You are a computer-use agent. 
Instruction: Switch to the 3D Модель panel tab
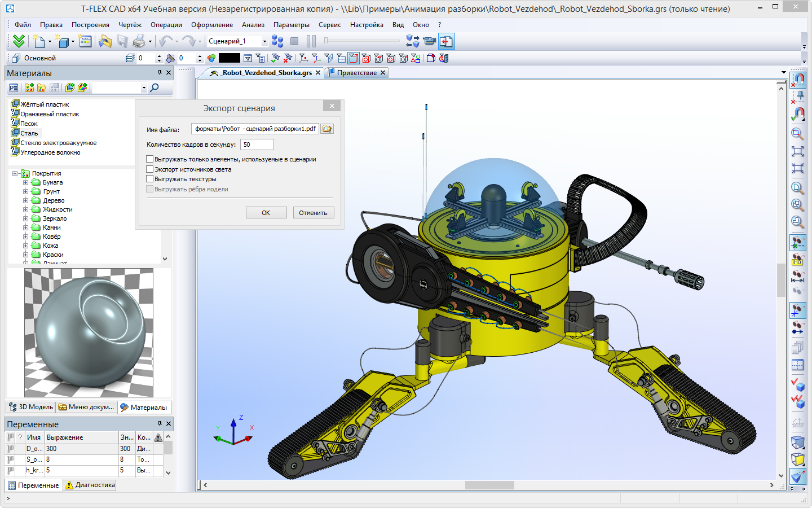(31, 407)
